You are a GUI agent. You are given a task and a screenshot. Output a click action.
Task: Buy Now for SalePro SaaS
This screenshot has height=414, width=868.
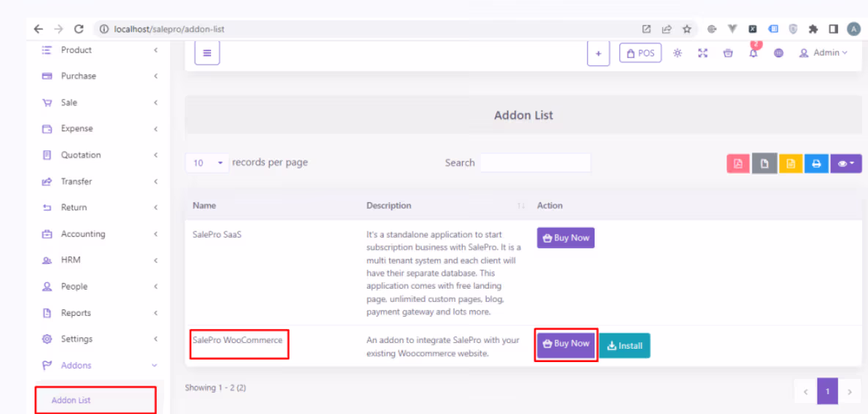pyautogui.click(x=566, y=238)
